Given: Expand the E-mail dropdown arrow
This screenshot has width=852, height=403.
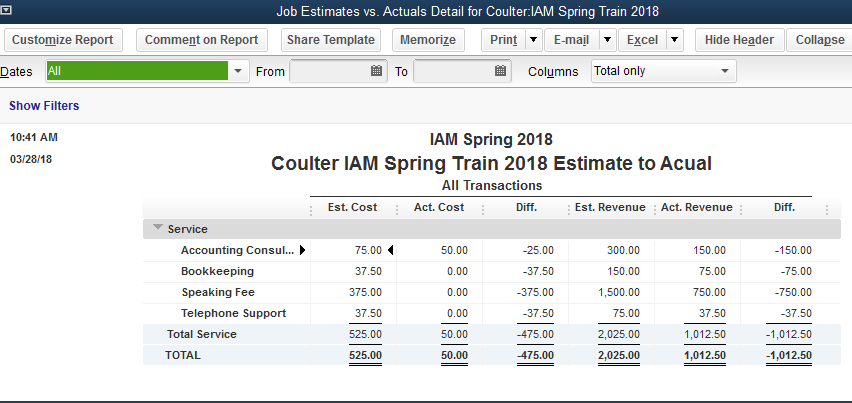Looking at the screenshot, I should click(606, 40).
